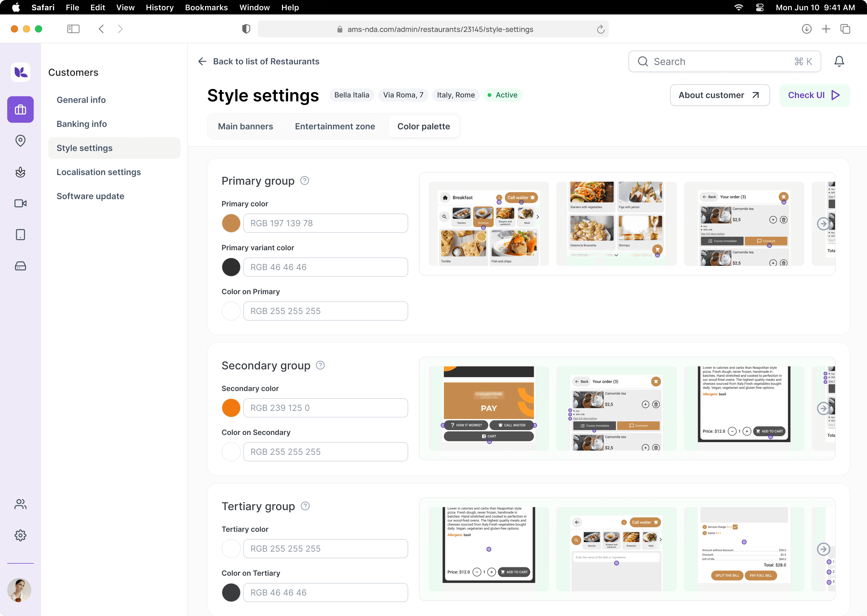Click the About customer button
The image size is (867, 616).
pyautogui.click(x=719, y=95)
